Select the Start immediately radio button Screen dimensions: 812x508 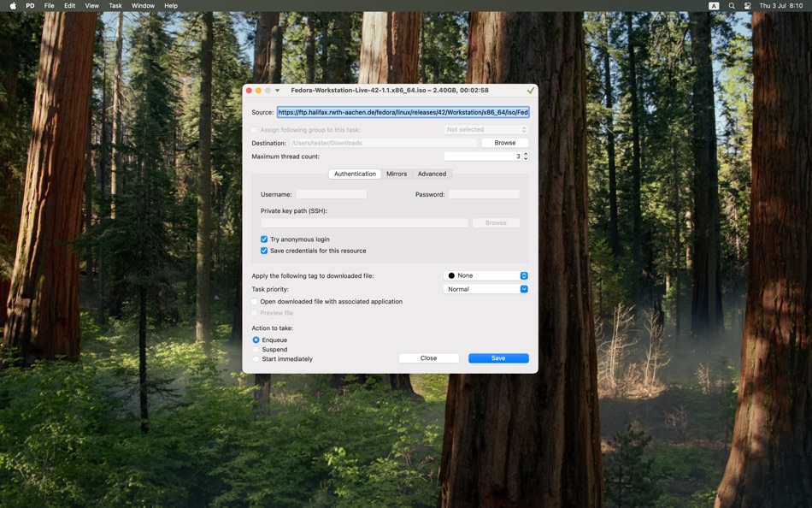click(256, 358)
